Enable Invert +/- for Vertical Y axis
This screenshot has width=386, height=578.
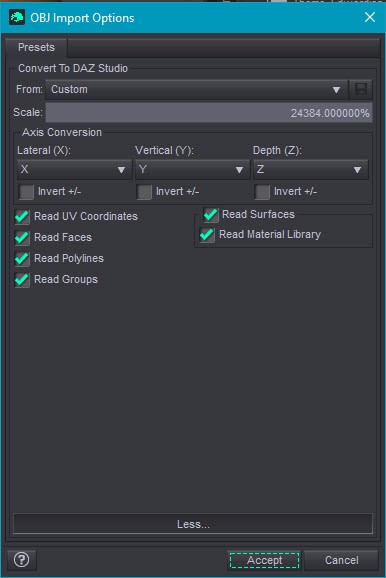[144, 192]
